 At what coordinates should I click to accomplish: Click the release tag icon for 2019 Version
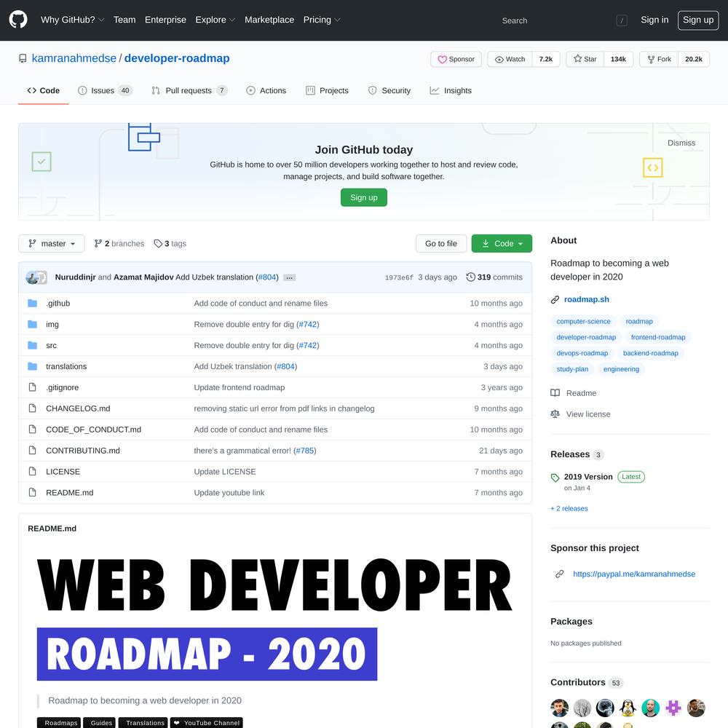(555, 478)
